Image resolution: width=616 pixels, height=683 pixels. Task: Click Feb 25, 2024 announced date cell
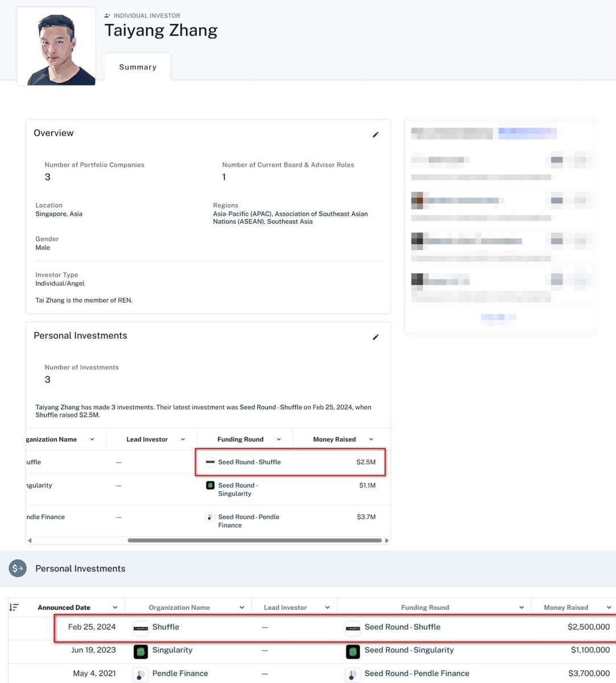(92, 627)
